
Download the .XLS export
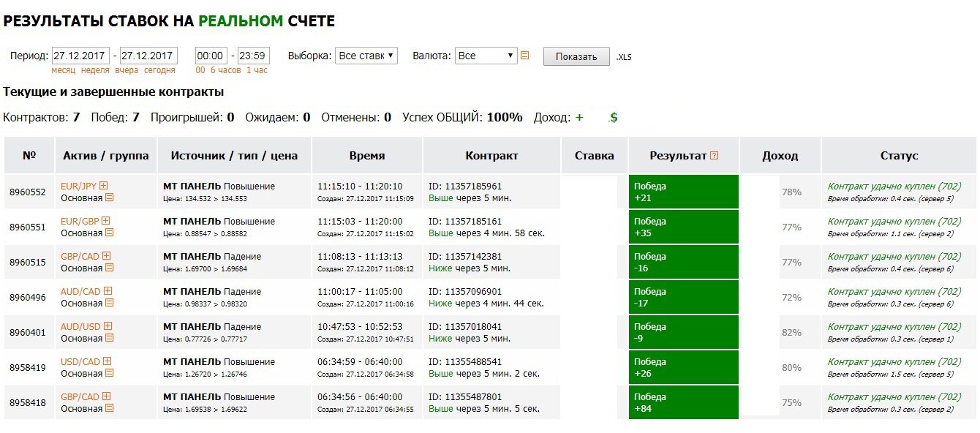click(x=623, y=57)
